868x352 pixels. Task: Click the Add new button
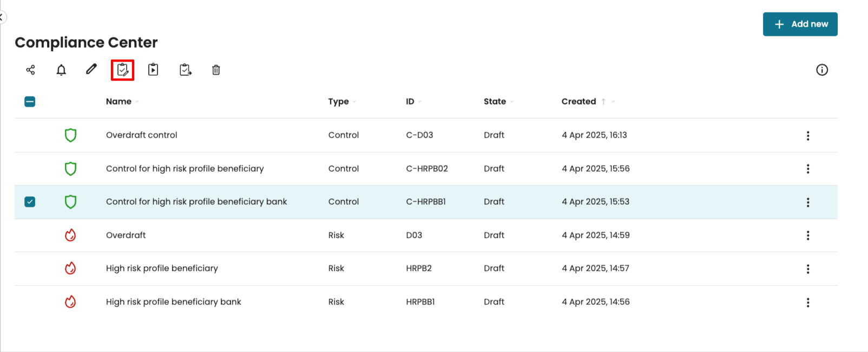click(x=800, y=24)
